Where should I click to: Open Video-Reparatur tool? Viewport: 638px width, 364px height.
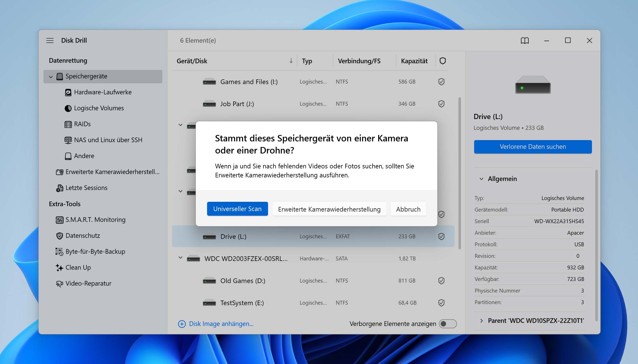point(88,284)
